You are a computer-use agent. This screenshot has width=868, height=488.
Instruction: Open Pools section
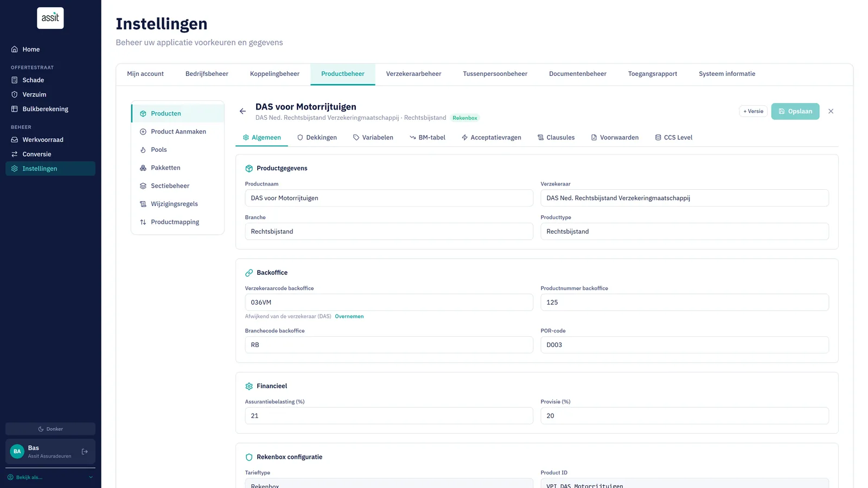(x=177, y=150)
